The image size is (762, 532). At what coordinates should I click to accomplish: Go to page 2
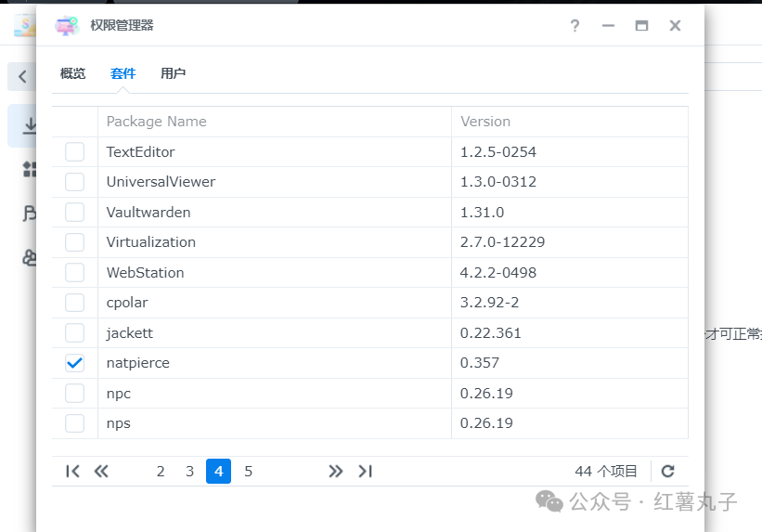click(x=161, y=472)
